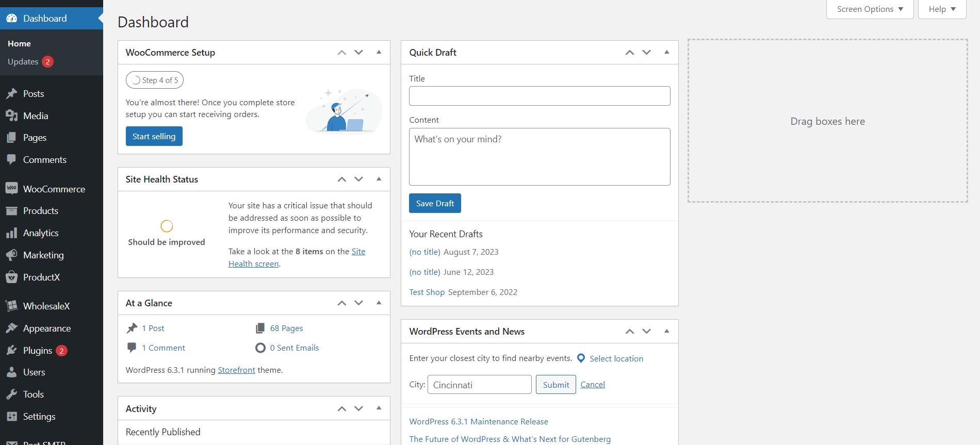Click the red Plugins update count badge
The image size is (980, 445).
click(x=61, y=351)
